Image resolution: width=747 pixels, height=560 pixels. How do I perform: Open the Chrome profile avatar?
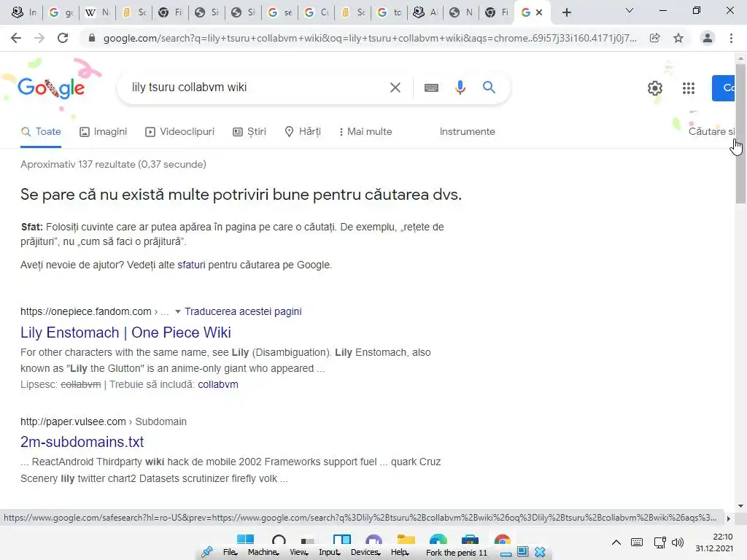pos(708,38)
